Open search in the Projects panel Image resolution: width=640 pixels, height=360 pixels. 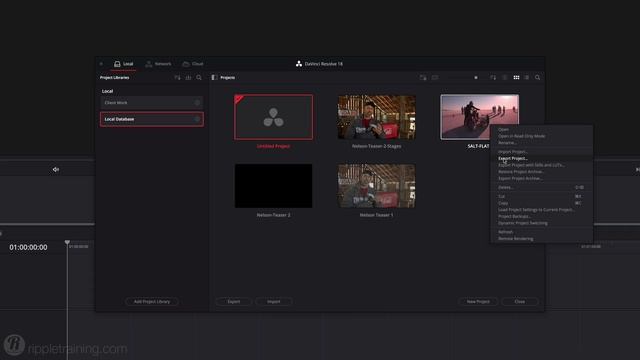pos(538,78)
